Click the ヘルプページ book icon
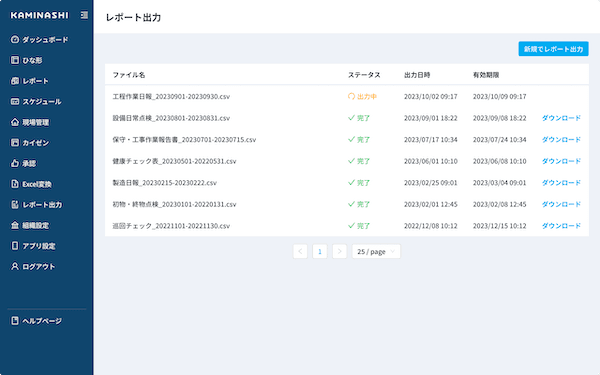This screenshot has width=600, height=375. [x=15, y=321]
